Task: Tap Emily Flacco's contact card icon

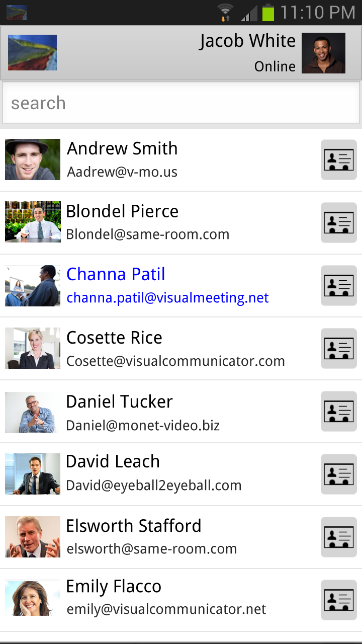Action: point(339,600)
